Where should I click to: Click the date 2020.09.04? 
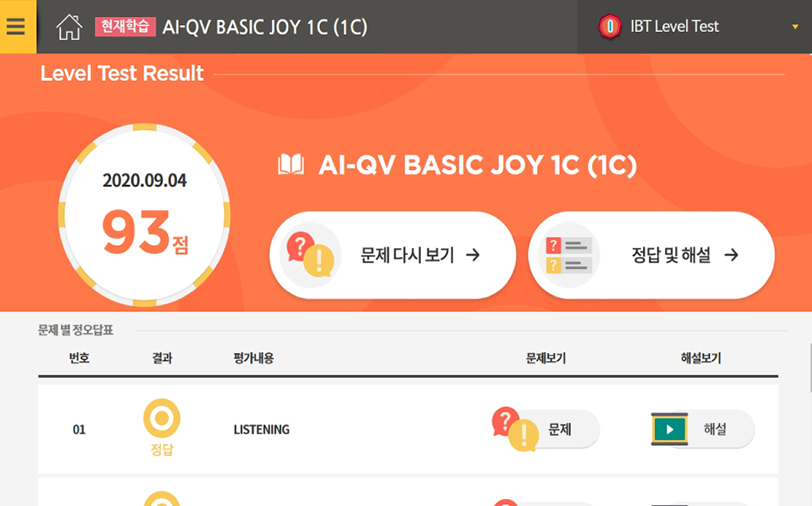pos(144,181)
